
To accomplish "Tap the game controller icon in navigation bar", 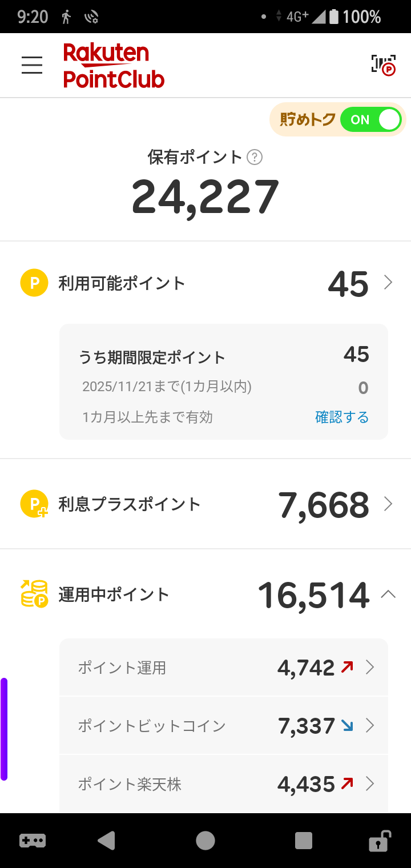I will pos(33,841).
